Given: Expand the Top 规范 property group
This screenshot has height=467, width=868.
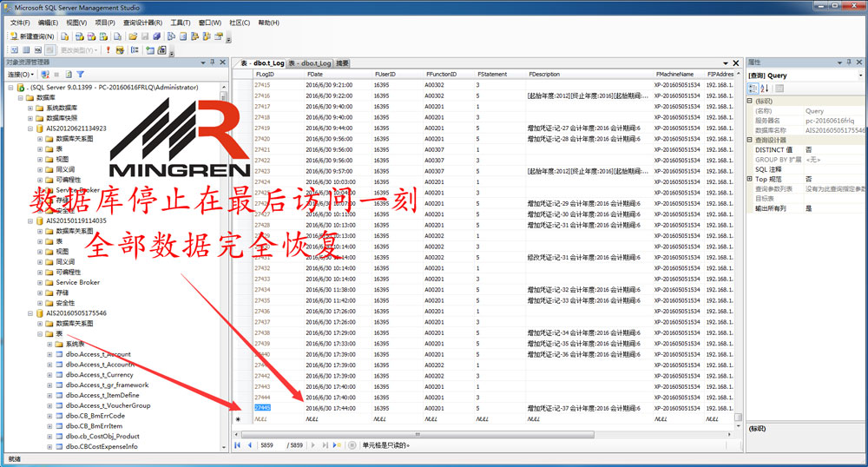Looking at the screenshot, I should [x=750, y=179].
